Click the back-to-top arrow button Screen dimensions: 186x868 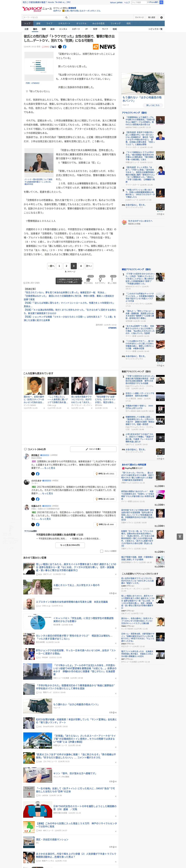tap(180, 536)
